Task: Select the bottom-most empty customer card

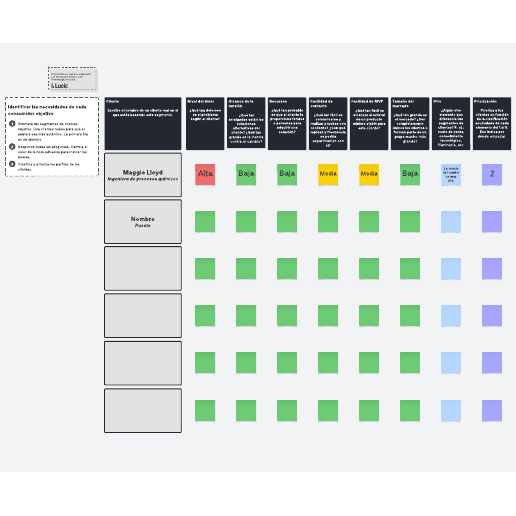Action: tap(143, 410)
